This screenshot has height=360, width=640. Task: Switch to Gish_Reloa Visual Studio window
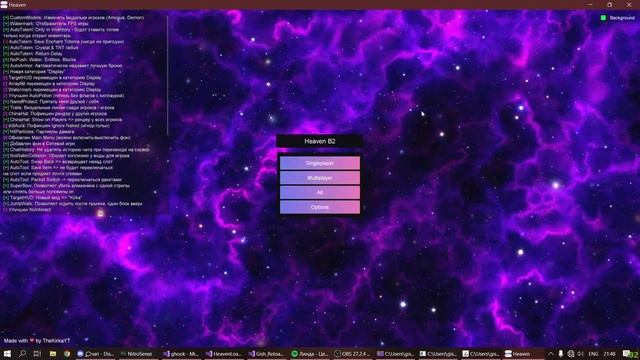(267, 354)
